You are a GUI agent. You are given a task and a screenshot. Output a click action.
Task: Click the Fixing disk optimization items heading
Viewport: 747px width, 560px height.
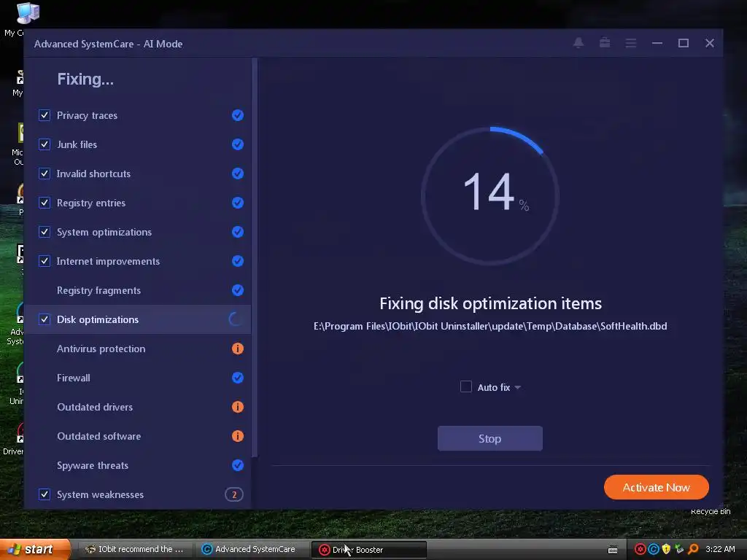click(490, 303)
